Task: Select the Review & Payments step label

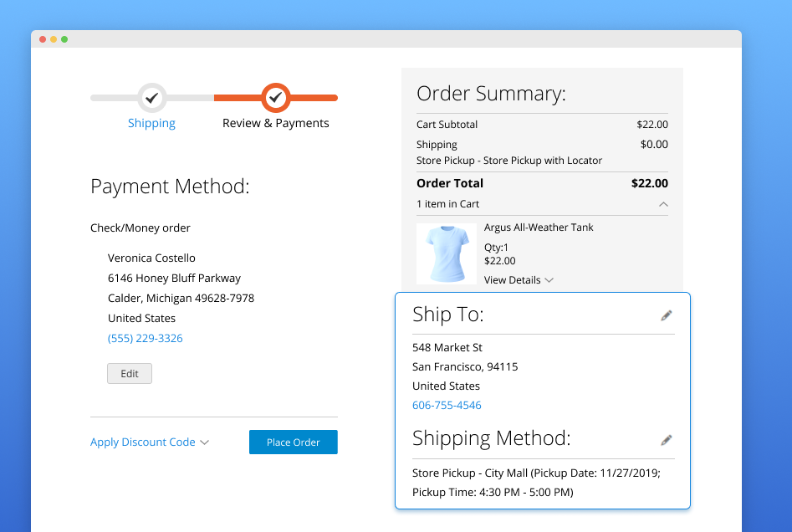Action: (x=275, y=123)
